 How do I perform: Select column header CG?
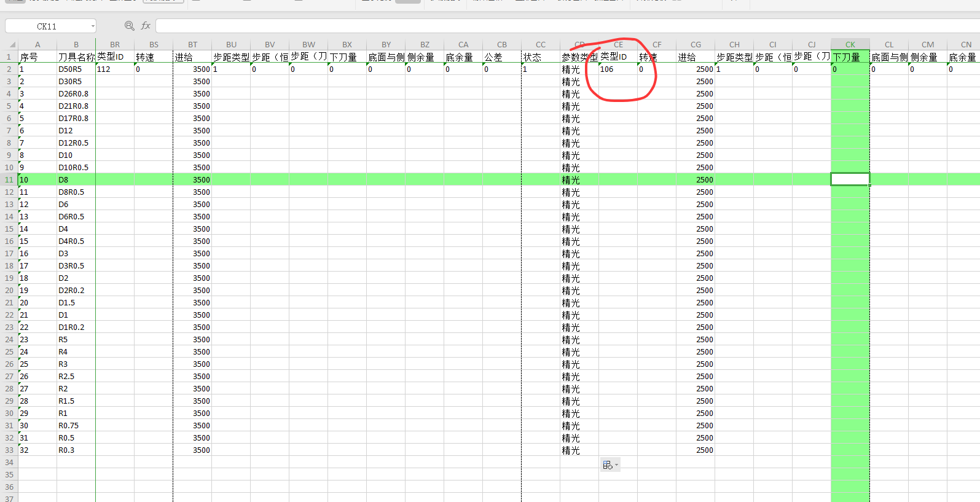696,44
